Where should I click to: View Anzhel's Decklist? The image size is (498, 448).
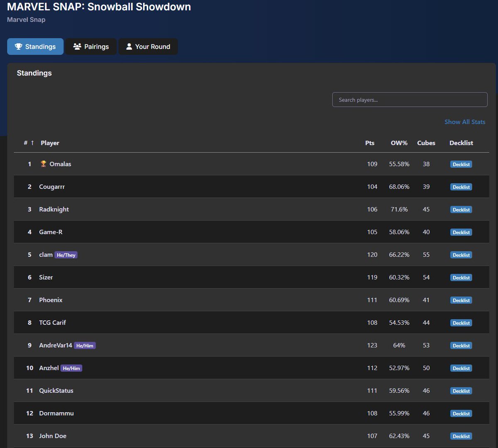coord(461,368)
